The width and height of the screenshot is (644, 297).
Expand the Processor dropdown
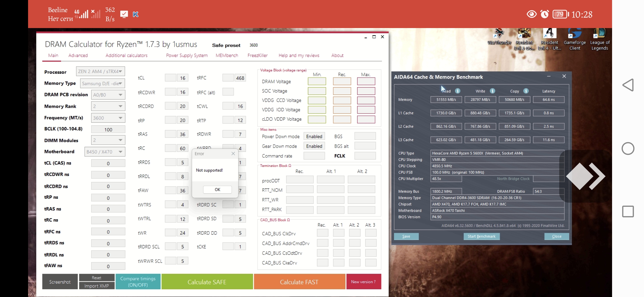pos(100,71)
